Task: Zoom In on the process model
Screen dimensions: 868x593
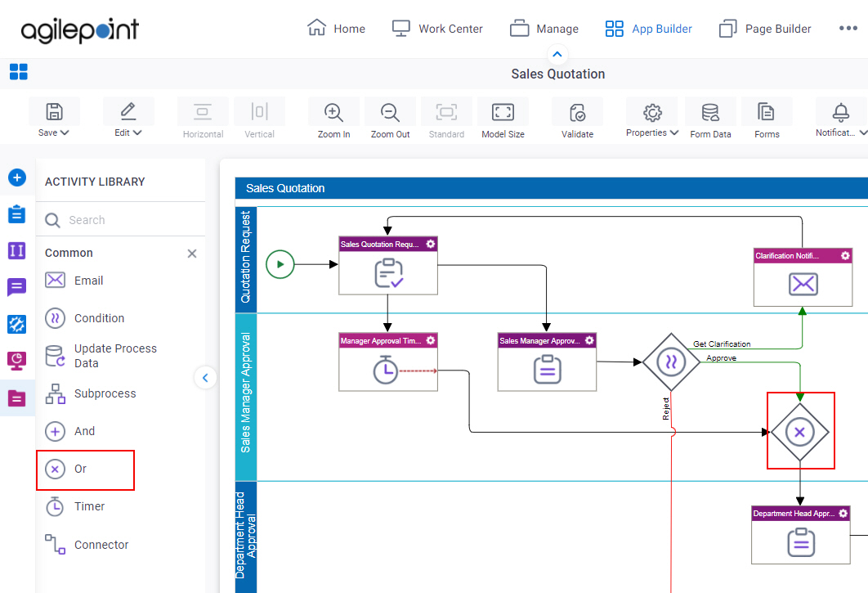Action: point(333,118)
